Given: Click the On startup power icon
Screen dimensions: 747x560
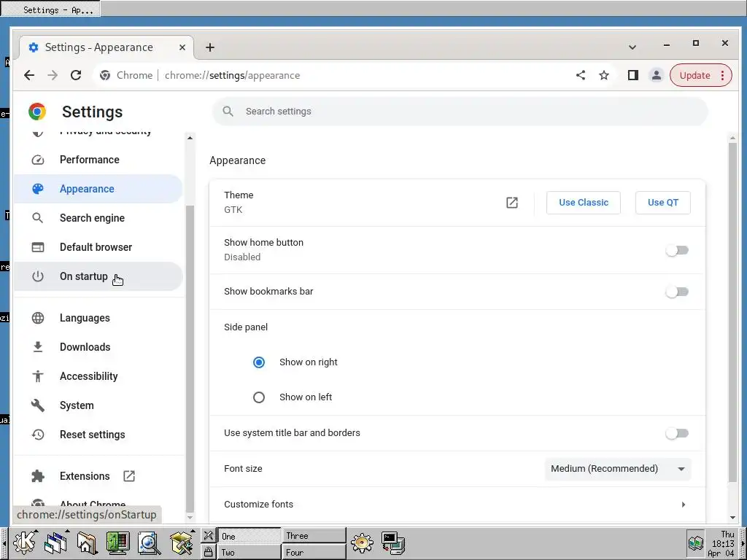Looking at the screenshot, I should tap(38, 276).
